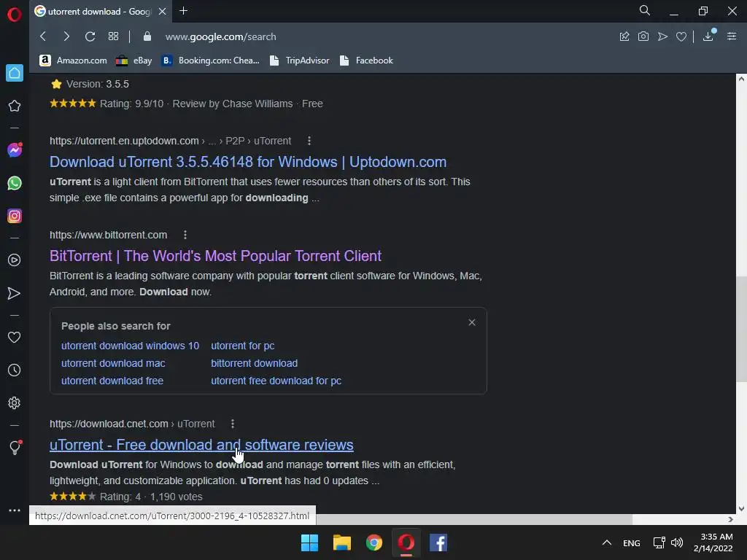Open the edit page sharing icon
This screenshot has height=560, width=747.
click(624, 36)
